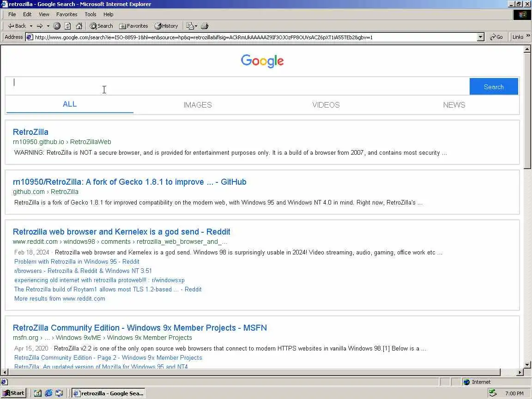Screen dimensions: 532x399
Task: Click the system tray network icon
Action: pyautogui.click(x=493, y=393)
